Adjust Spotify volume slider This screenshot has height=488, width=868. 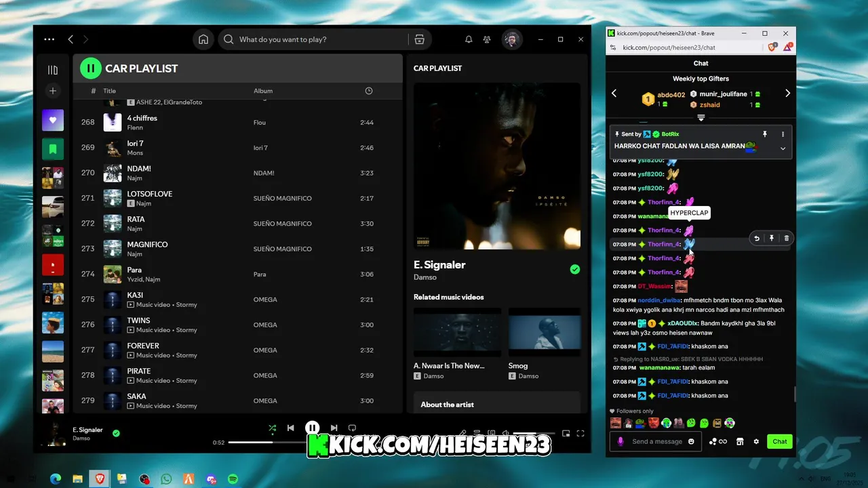pos(534,433)
